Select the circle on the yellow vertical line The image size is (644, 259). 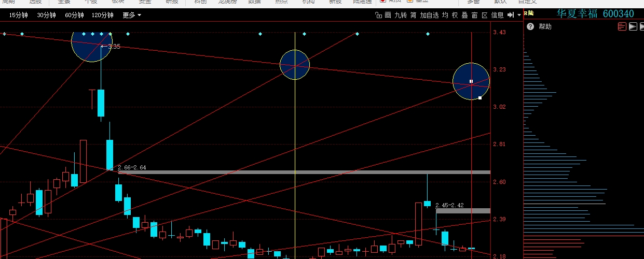point(295,65)
